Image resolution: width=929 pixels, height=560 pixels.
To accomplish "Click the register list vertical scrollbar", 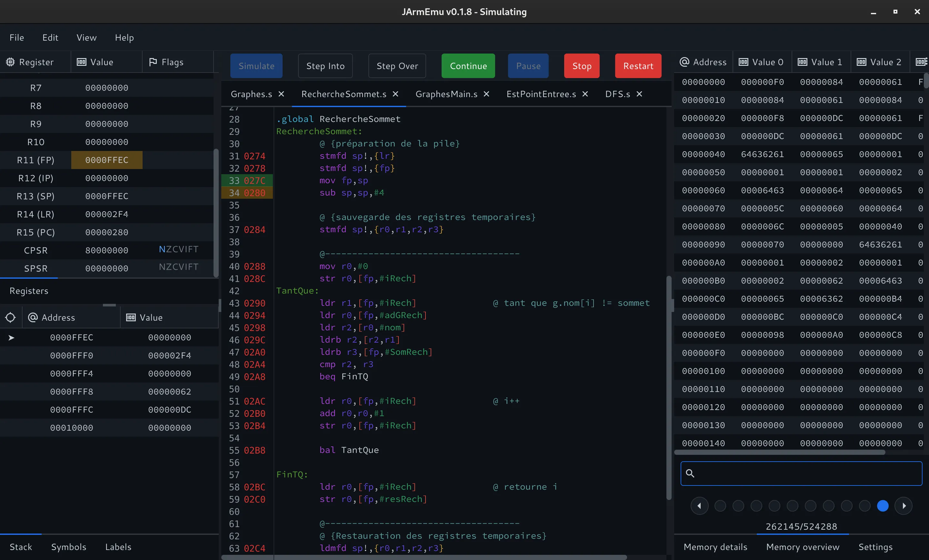I will [x=216, y=213].
